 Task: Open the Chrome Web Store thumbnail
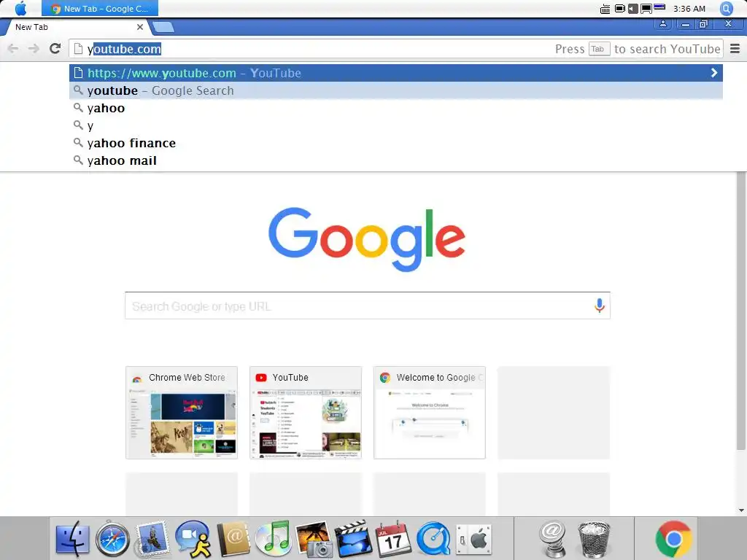[x=182, y=413]
